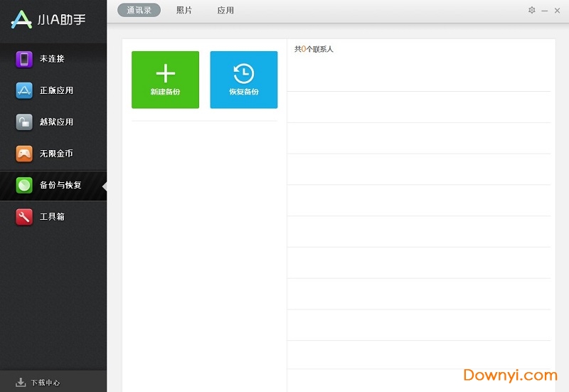Select the 无限金币 sidebar label
The width and height of the screenshot is (569, 392).
click(56, 154)
